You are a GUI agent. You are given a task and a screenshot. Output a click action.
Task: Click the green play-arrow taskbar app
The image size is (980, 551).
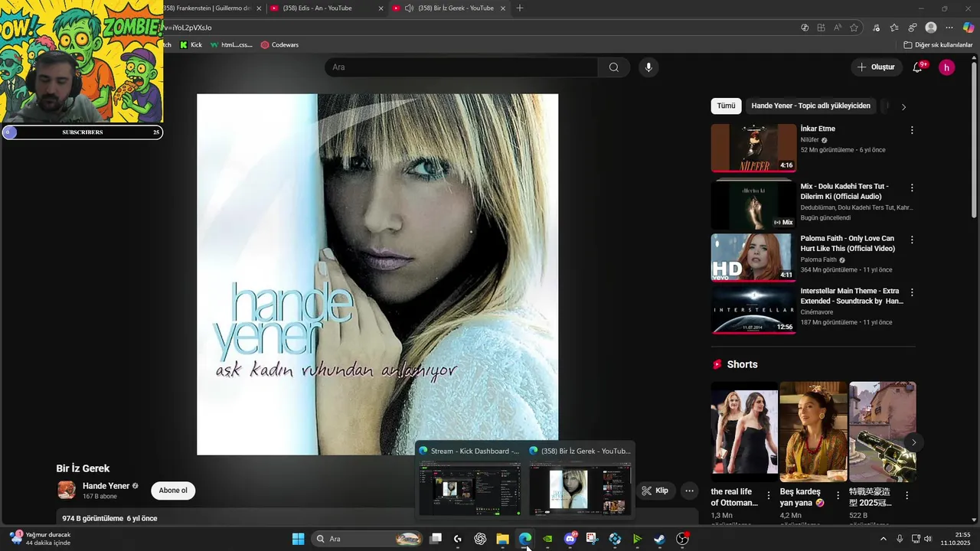(x=637, y=539)
